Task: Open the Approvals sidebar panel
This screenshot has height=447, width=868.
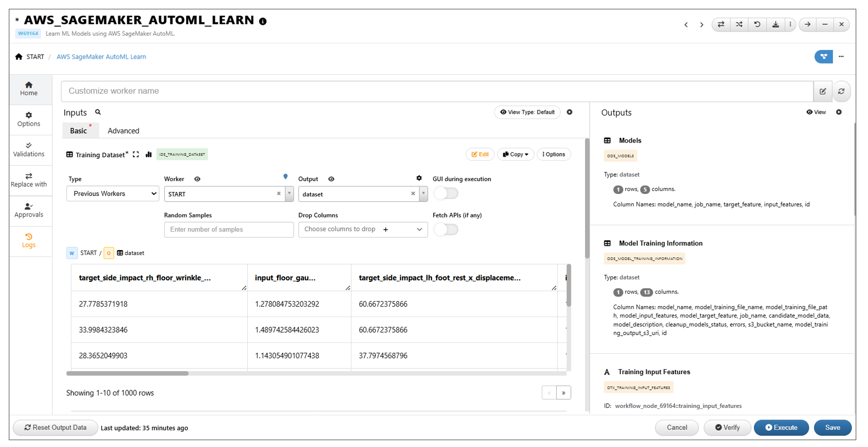Action: click(x=29, y=211)
